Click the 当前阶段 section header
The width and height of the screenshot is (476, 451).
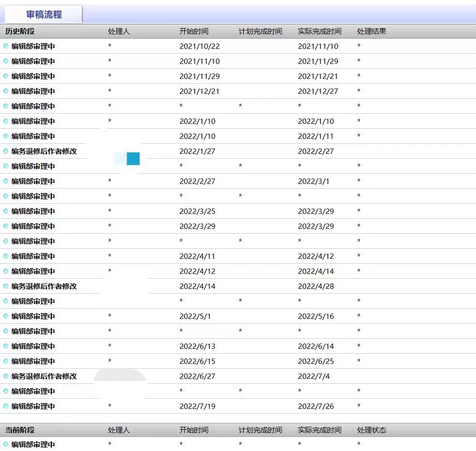tap(20, 430)
